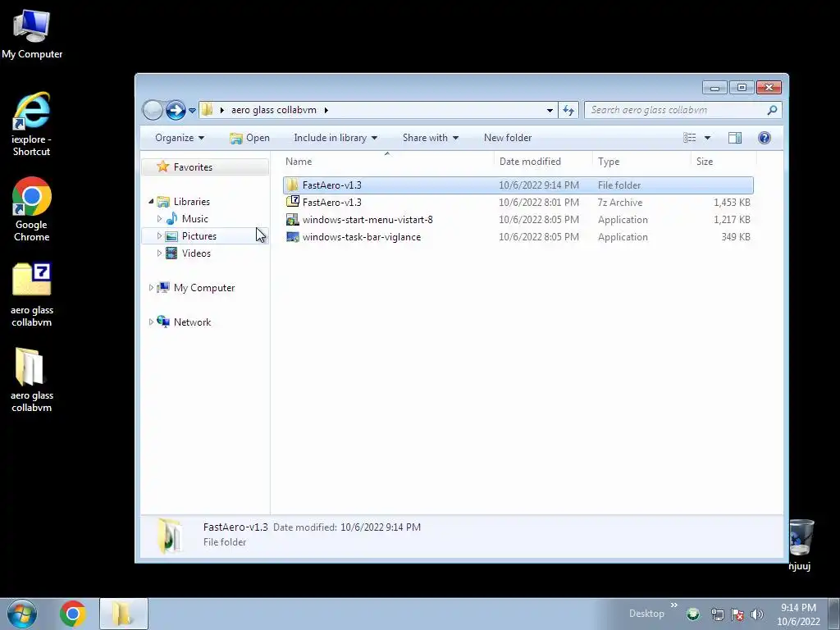Screen dimensions: 840x630
Task: Click the refresh button beside address bar
Action: (568, 111)
